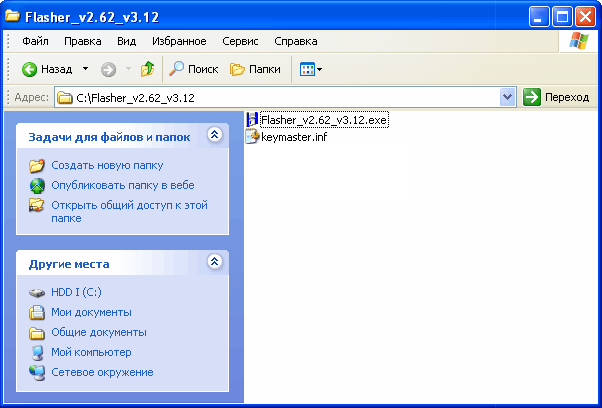The height and width of the screenshot is (408, 602).
Task: Select the keymaster.inf file
Action: point(292,136)
